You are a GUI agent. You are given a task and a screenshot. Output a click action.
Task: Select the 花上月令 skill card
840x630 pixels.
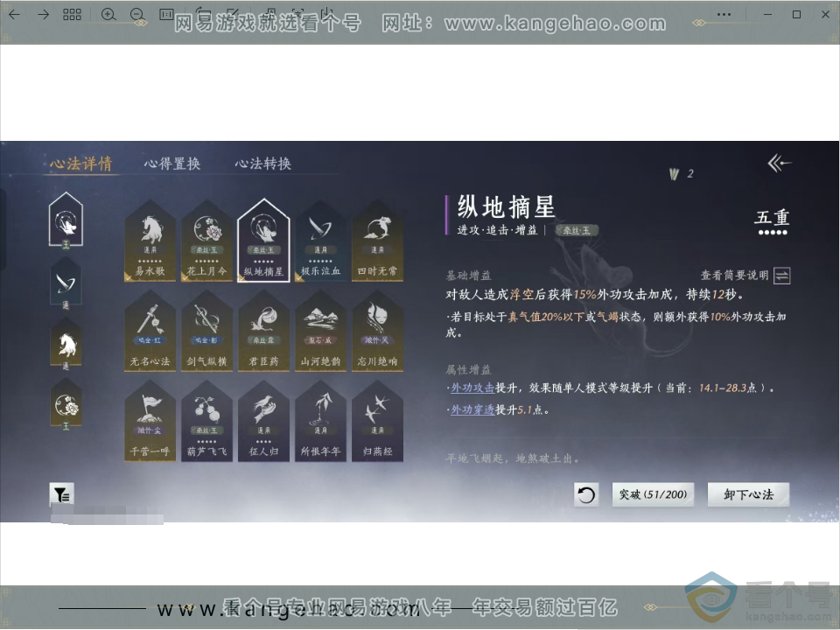coord(206,241)
